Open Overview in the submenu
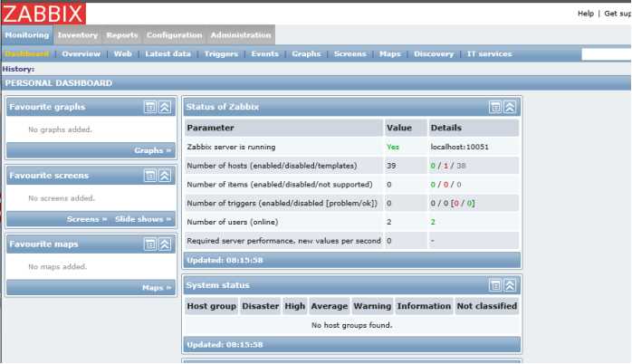Screen dimensions: 632x364 coord(81,54)
